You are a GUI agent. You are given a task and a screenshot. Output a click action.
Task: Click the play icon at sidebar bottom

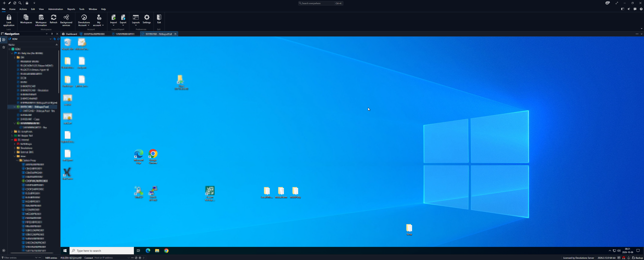(4, 250)
